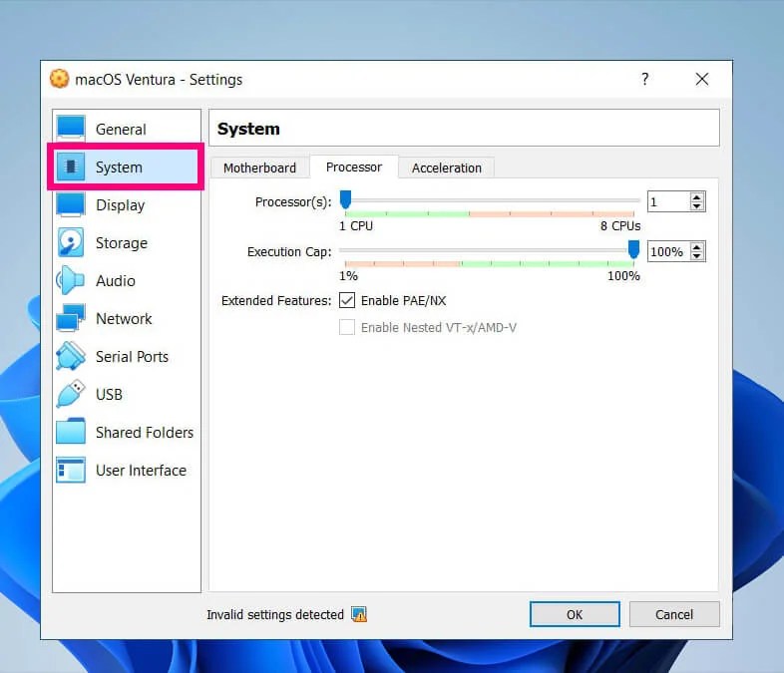Select the Processor tab
The width and height of the screenshot is (784, 673).
coord(354,167)
